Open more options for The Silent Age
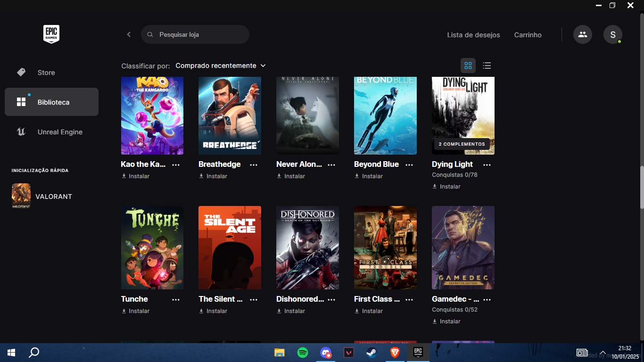 pyautogui.click(x=254, y=299)
